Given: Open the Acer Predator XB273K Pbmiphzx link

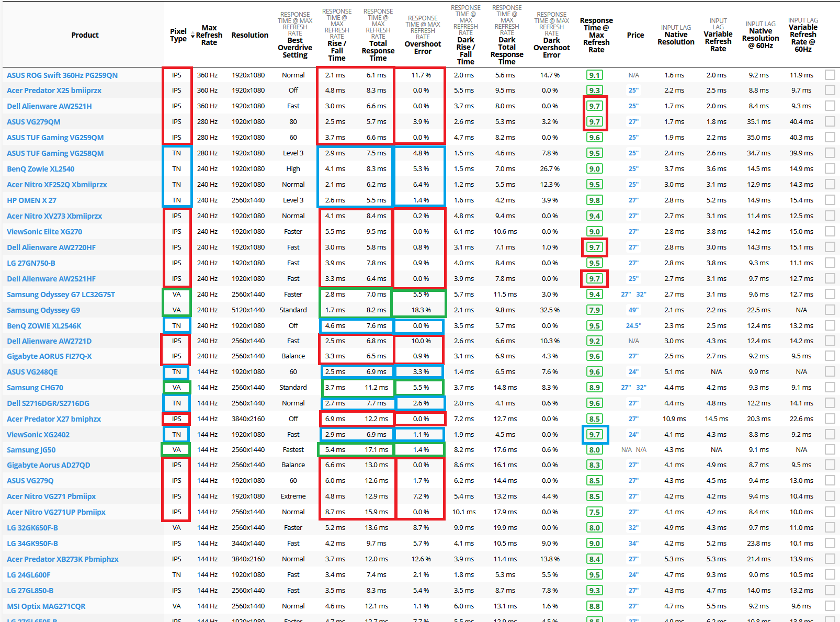Looking at the screenshot, I should tap(63, 559).
